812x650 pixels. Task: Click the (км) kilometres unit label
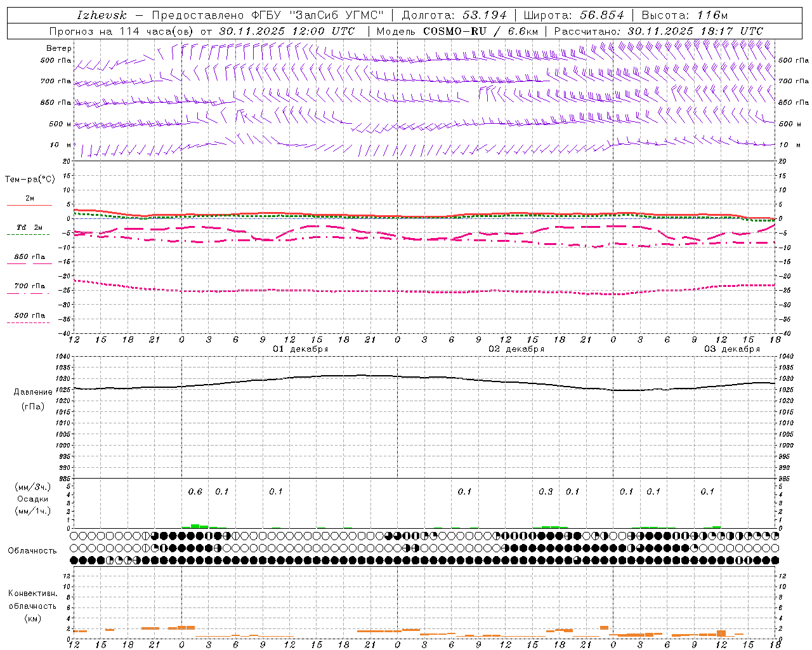(x=33, y=618)
